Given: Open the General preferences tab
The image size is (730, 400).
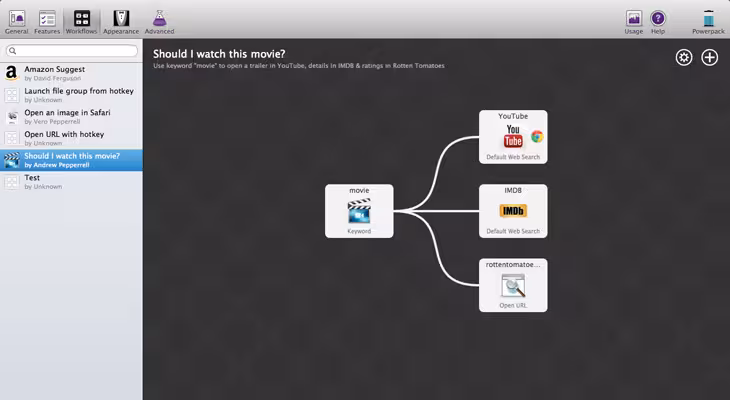Looking at the screenshot, I should [17, 22].
